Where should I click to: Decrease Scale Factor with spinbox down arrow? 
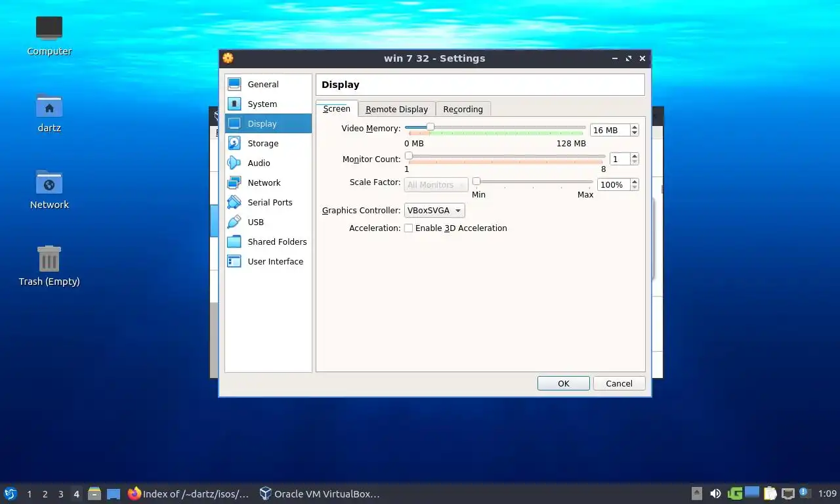(635, 188)
